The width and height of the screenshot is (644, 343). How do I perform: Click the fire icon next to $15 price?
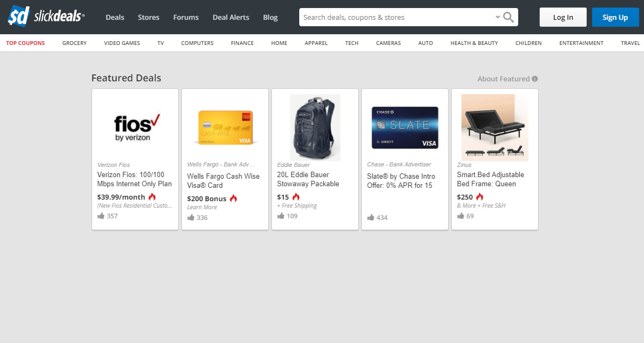coord(296,197)
